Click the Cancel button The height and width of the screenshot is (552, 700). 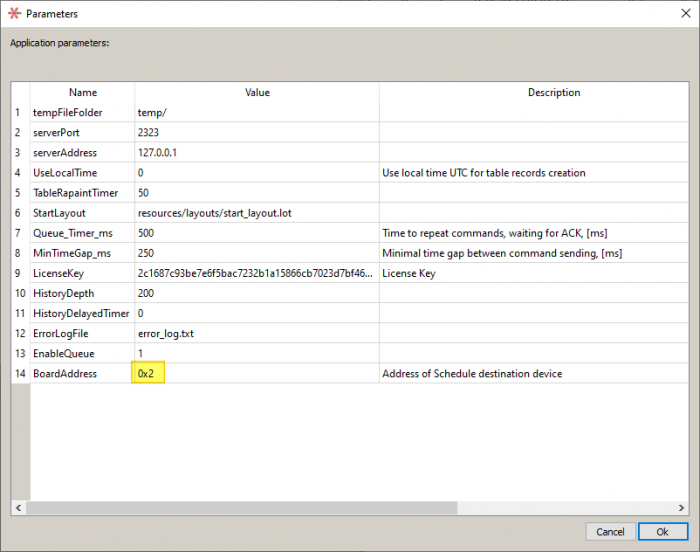coord(610,531)
